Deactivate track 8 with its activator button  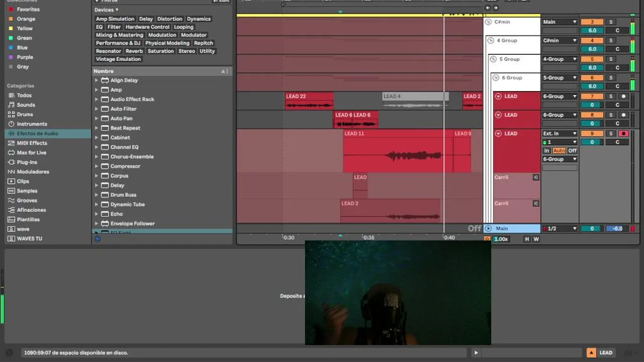(592, 115)
